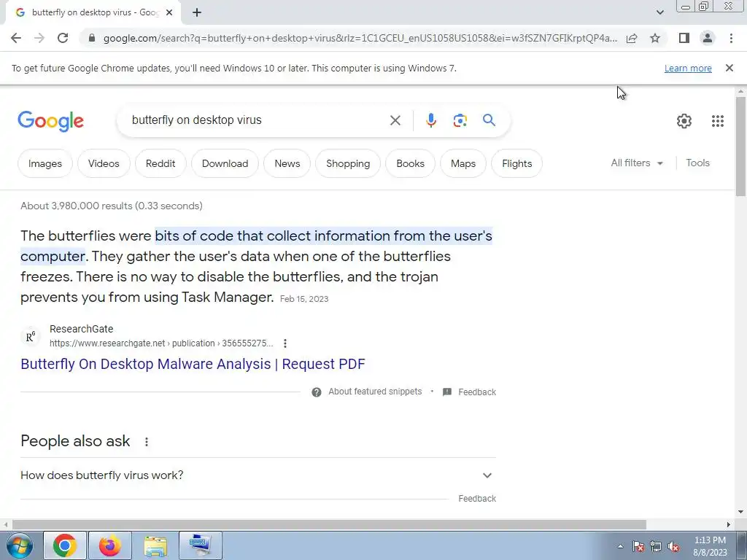
Task: Search by image with Google Lens icon
Action: pyautogui.click(x=460, y=120)
